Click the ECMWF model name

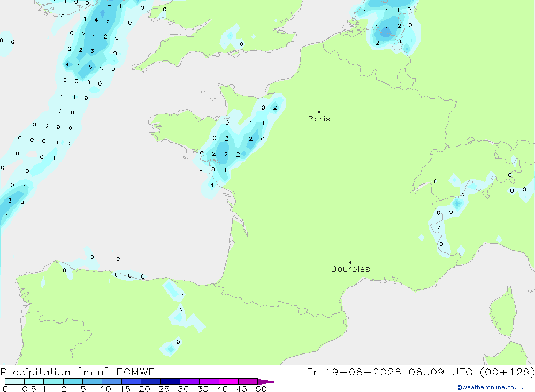click(x=135, y=372)
